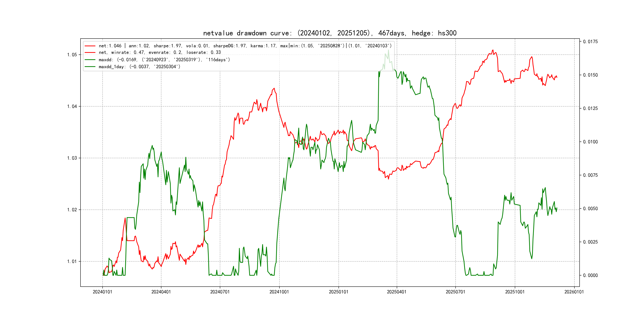This screenshot has height=322, width=644.
Task: Click the green swatch beside maxdd legend entry
Action: click(90, 60)
